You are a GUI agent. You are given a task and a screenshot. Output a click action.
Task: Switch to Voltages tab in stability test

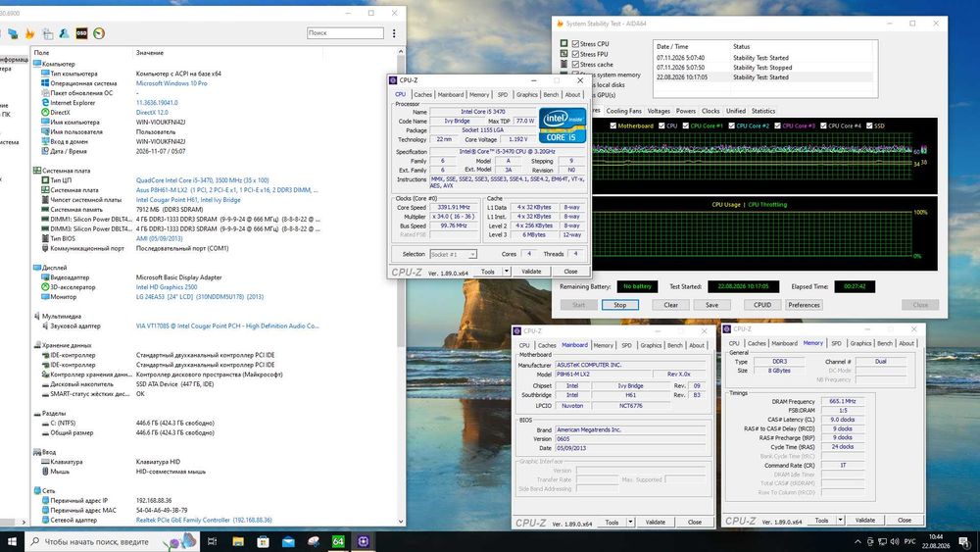[659, 111]
